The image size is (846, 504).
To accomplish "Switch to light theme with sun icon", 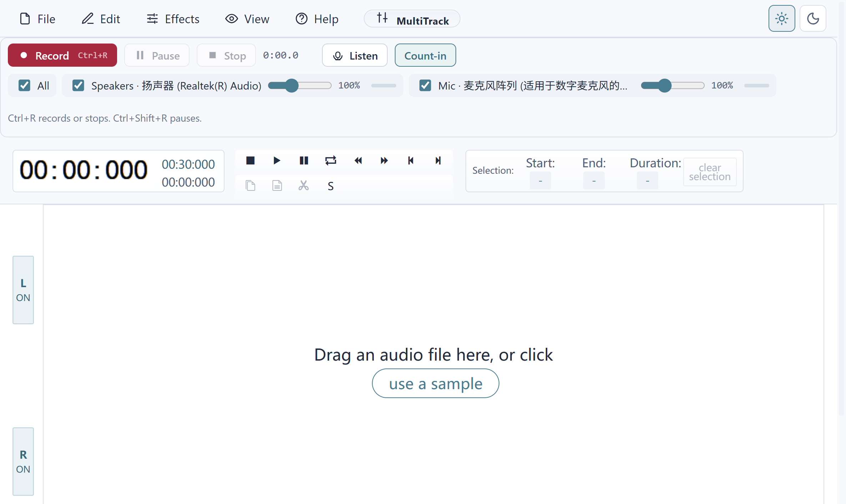I will coord(781,19).
